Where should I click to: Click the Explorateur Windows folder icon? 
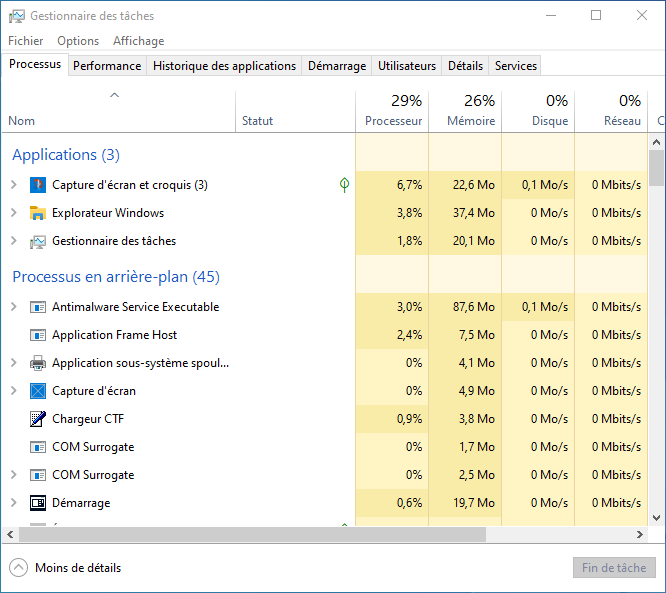pyautogui.click(x=38, y=213)
